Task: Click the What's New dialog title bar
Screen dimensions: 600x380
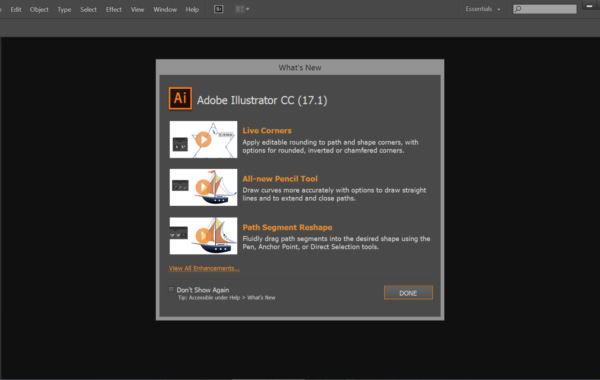Action: 300,67
